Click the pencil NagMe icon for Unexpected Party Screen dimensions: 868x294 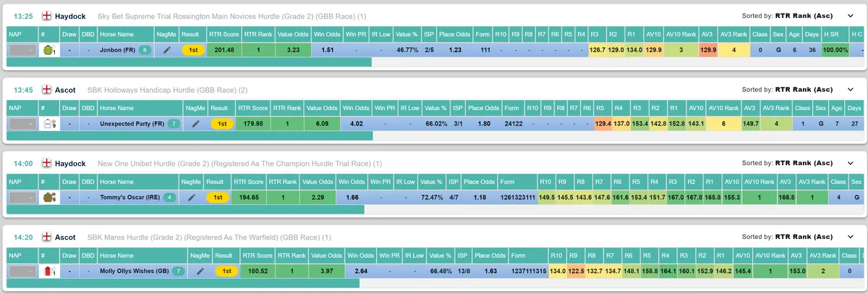(195, 124)
